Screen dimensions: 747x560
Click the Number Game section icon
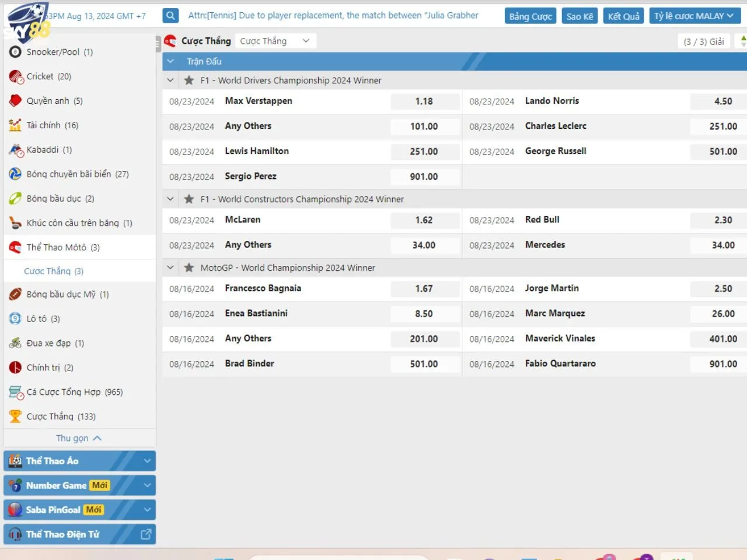click(15, 485)
